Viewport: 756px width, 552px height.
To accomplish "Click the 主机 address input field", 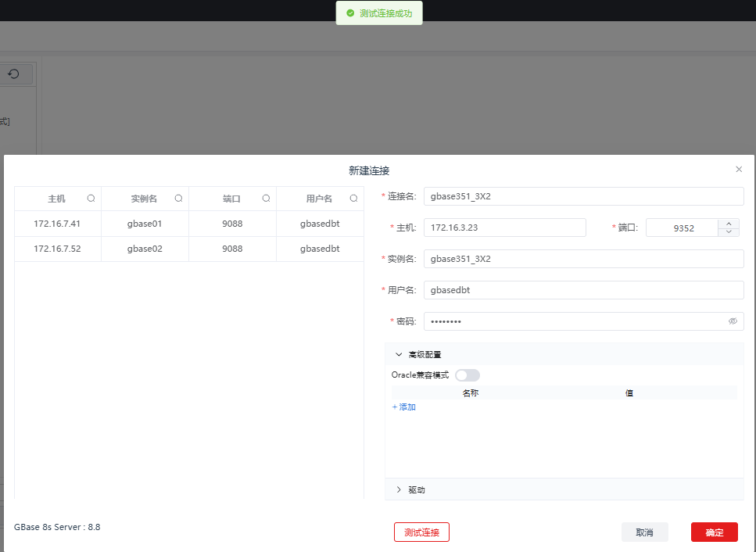I will pos(504,228).
